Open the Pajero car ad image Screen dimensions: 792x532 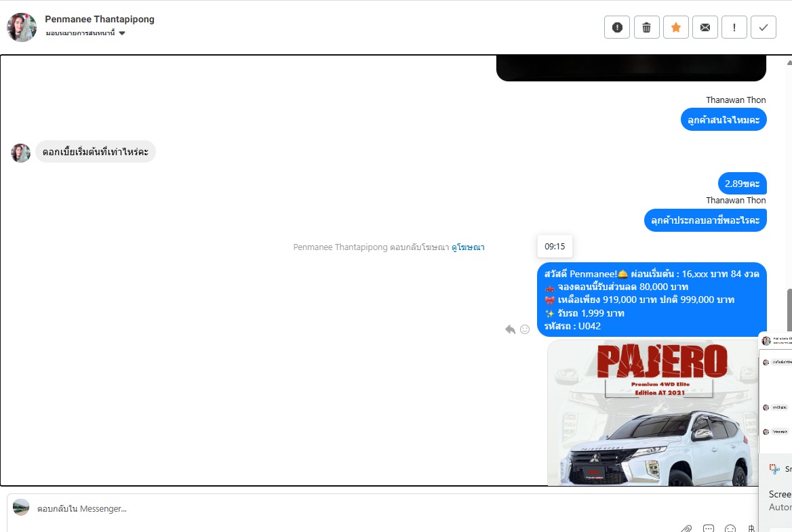[652, 413]
